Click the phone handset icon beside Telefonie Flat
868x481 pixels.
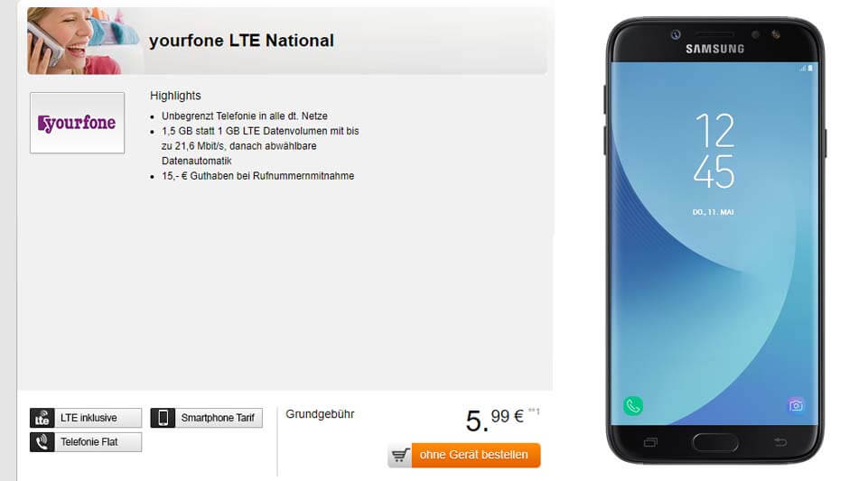pos(42,442)
